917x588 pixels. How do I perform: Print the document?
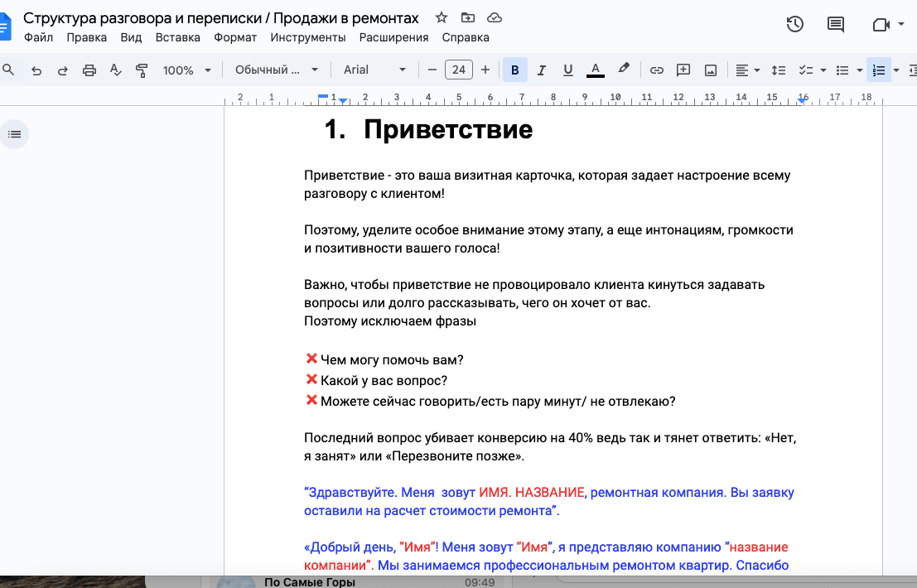click(89, 70)
